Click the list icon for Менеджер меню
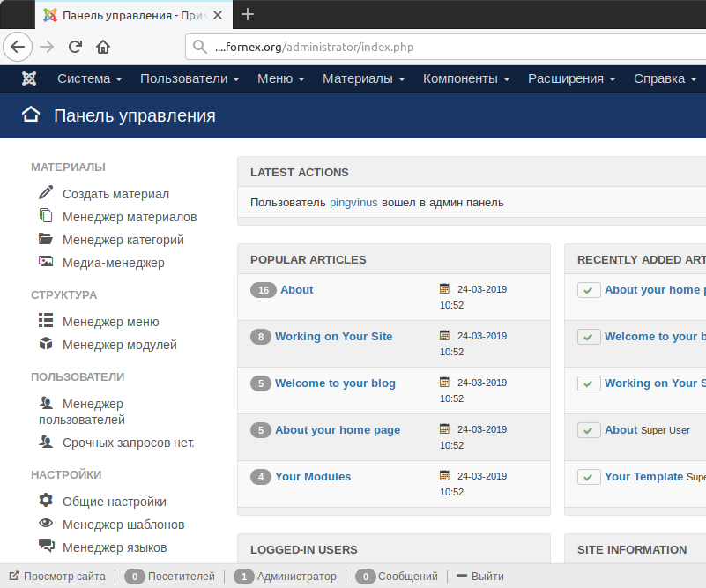 [x=46, y=321]
